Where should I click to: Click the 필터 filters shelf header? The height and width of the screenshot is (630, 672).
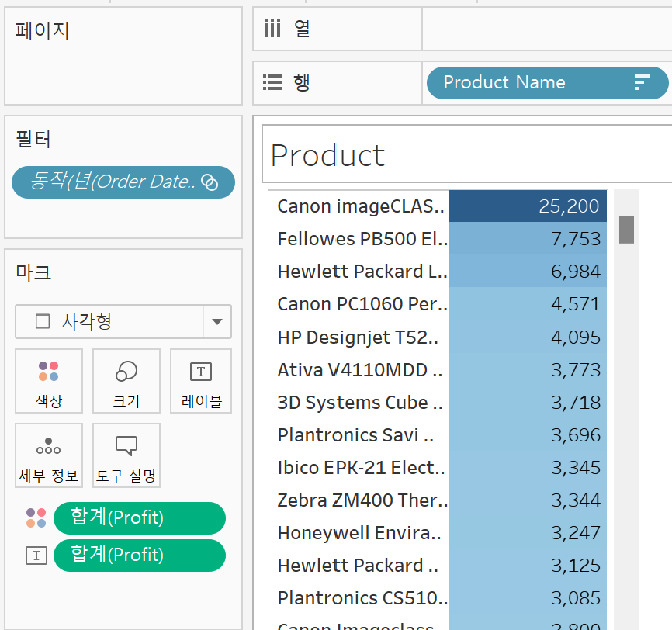[33, 139]
